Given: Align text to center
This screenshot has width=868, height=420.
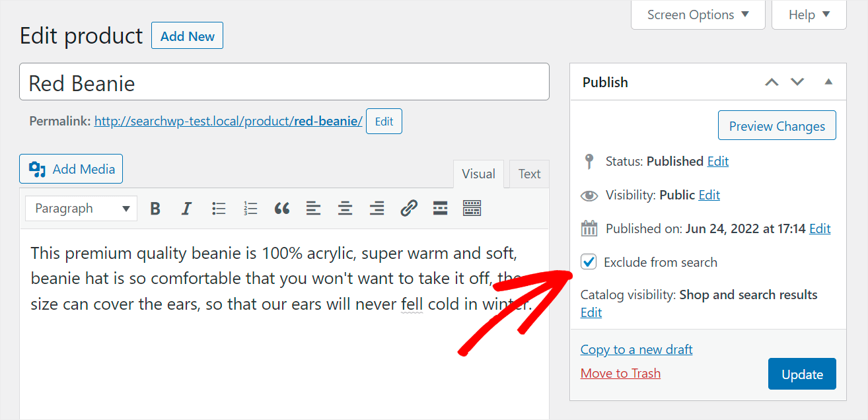Looking at the screenshot, I should tap(345, 209).
